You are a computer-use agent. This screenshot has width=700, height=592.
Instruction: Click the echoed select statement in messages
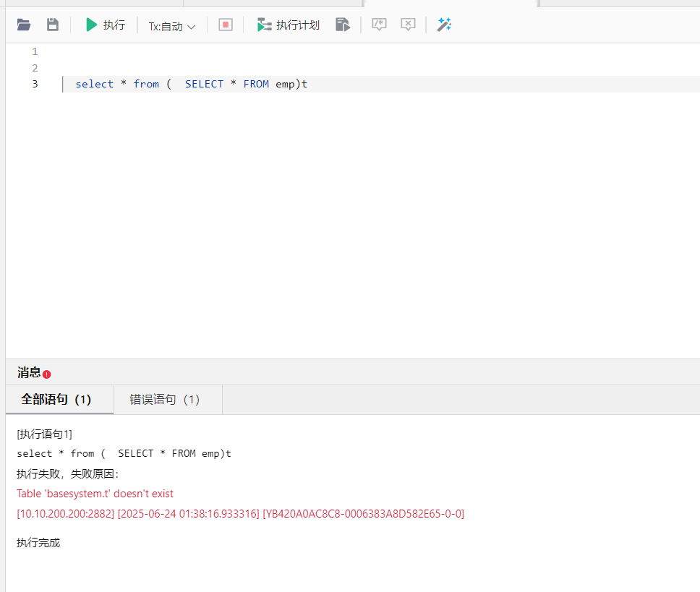[x=124, y=453]
